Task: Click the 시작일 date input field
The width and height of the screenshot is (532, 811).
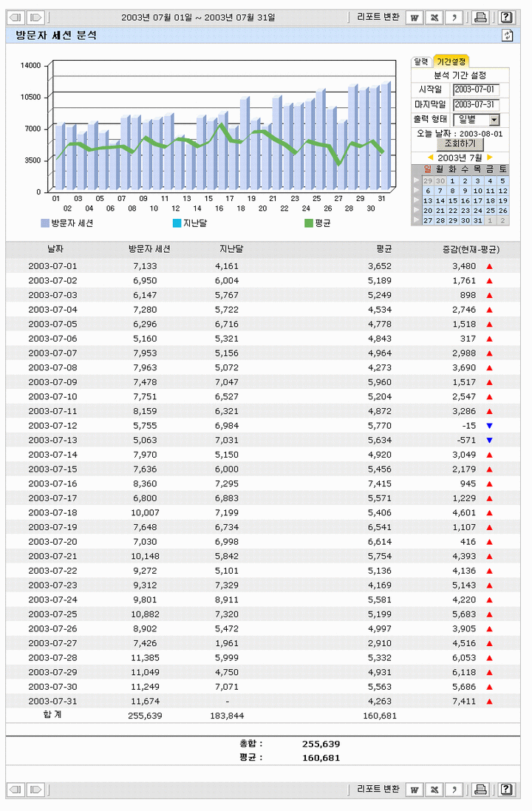Action: click(x=476, y=90)
